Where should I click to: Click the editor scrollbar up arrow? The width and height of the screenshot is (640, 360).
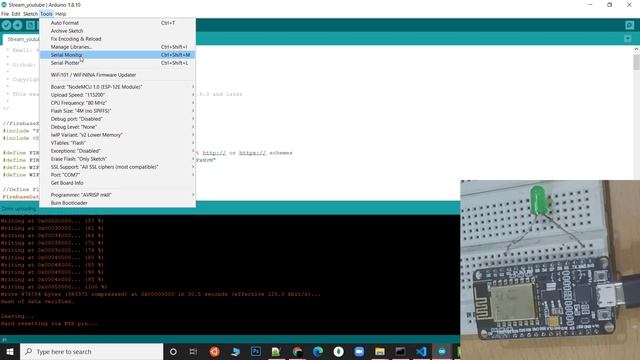(x=636, y=49)
